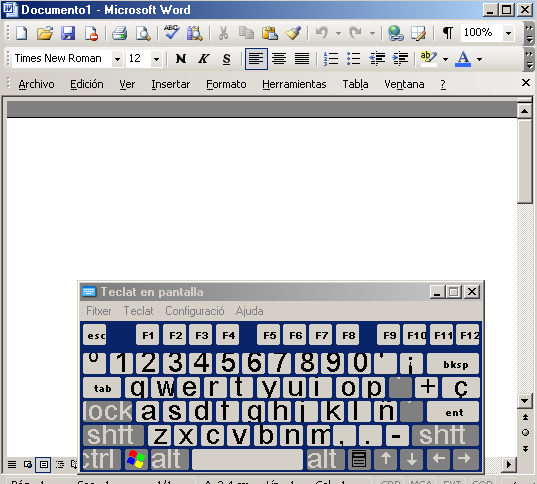The width and height of the screenshot is (537, 484).
Task: Toggle underline S formatting
Action: (x=226, y=59)
